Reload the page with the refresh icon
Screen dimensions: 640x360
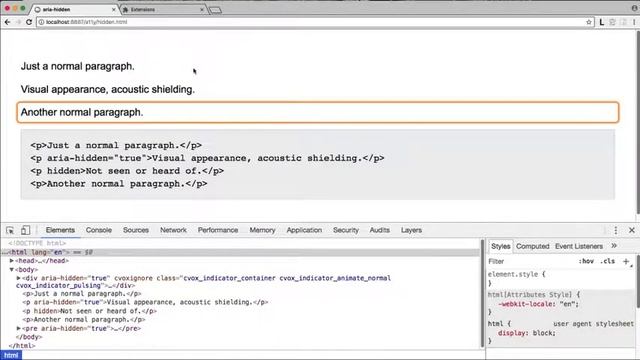click(x=29, y=22)
